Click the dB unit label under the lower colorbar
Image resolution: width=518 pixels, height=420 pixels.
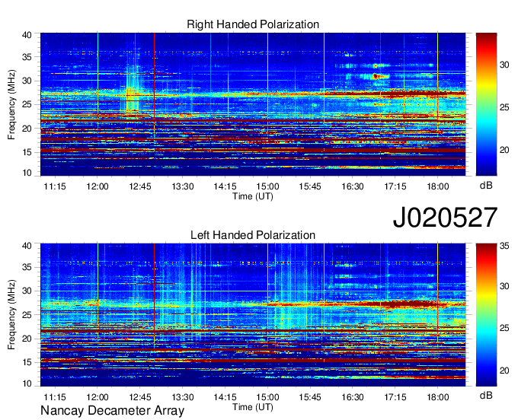(x=486, y=396)
